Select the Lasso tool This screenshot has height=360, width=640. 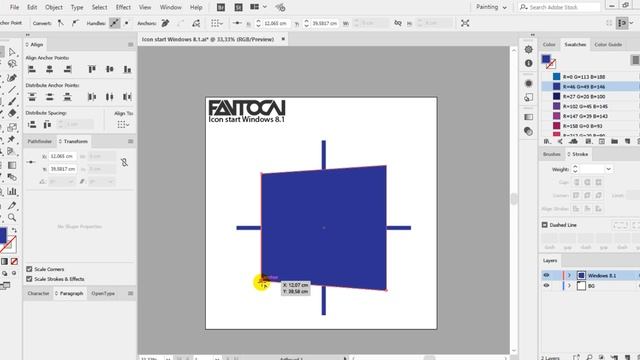coord(12,64)
